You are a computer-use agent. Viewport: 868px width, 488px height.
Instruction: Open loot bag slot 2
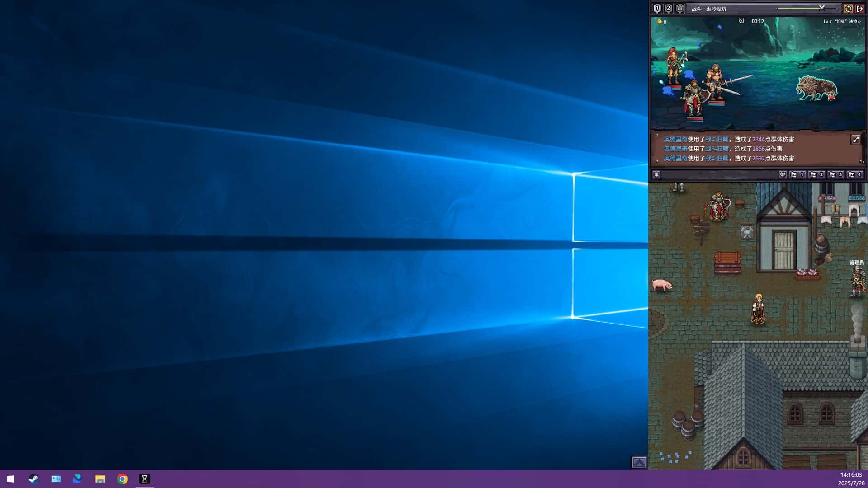(x=816, y=174)
